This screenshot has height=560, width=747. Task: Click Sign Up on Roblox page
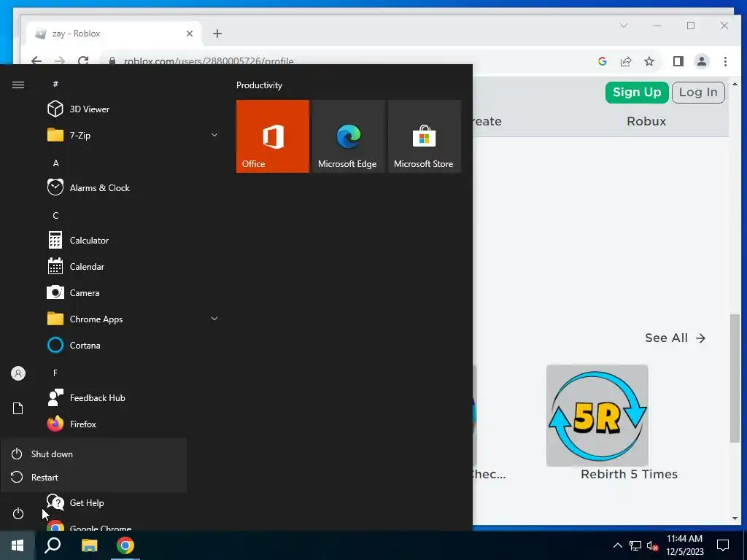point(636,93)
